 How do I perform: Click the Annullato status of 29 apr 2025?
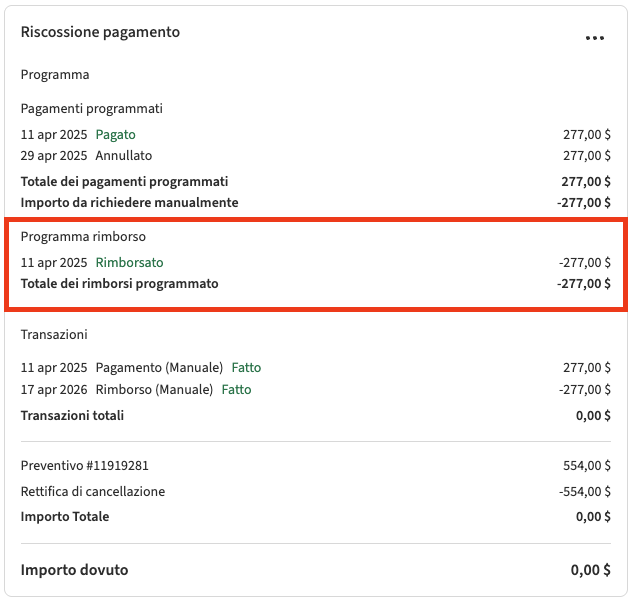tap(123, 155)
